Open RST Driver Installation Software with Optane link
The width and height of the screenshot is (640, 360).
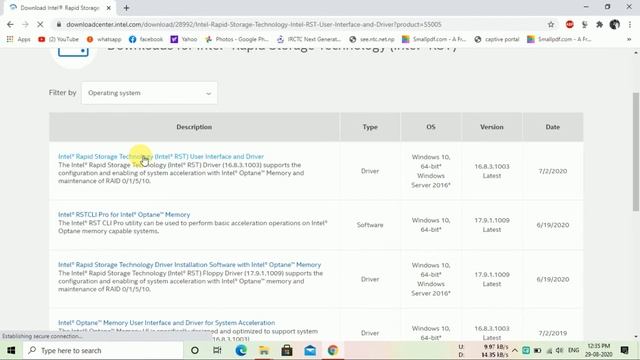189,264
